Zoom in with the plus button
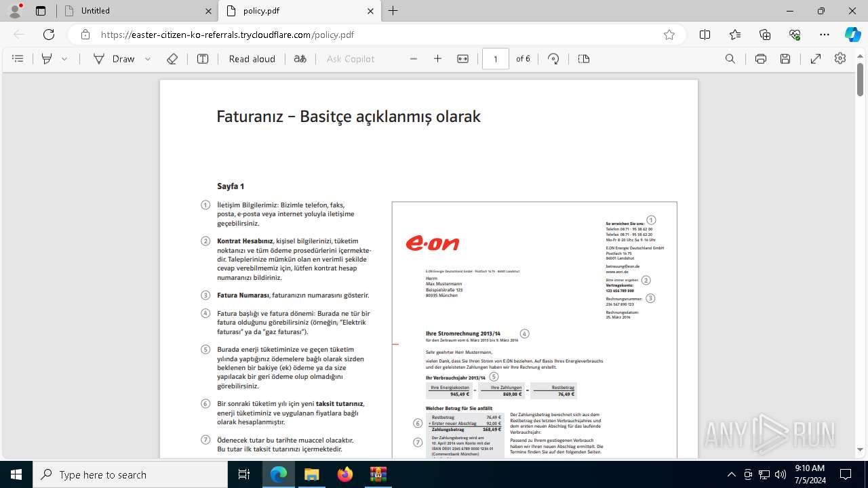Image resolution: width=868 pixels, height=488 pixels. coord(438,59)
